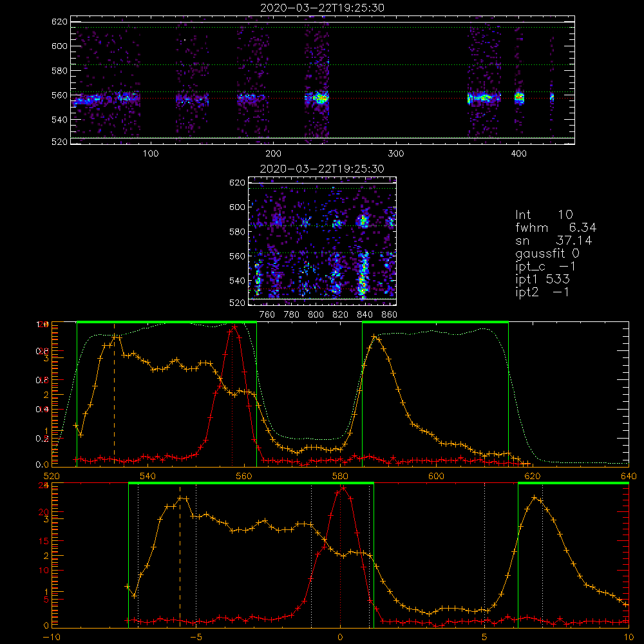Click y-axis label 520 of top spectrogram
The image size is (644, 644).
pos(59,142)
